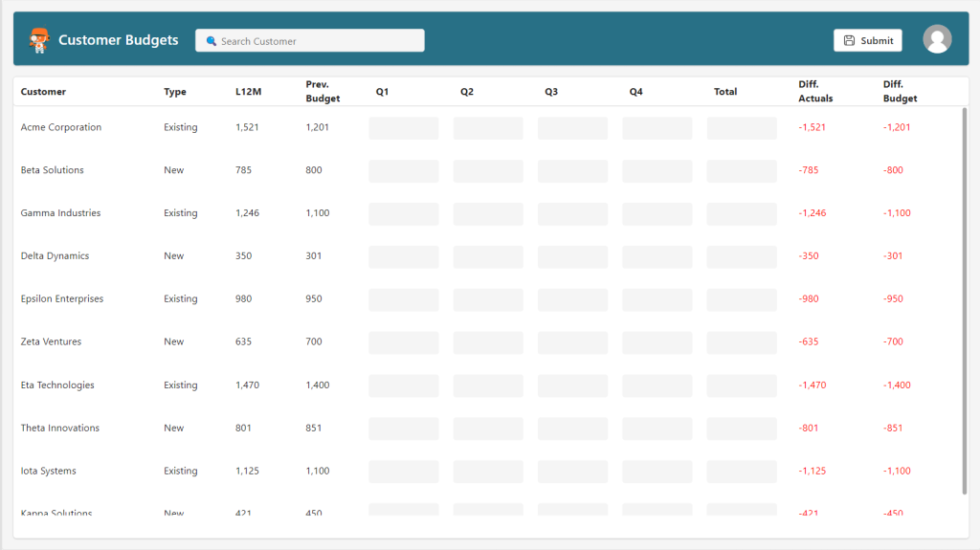The height and width of the screenshot is (550, 980).
Task: Select Q4 input for Iota Systems
Action: (657, 472)
